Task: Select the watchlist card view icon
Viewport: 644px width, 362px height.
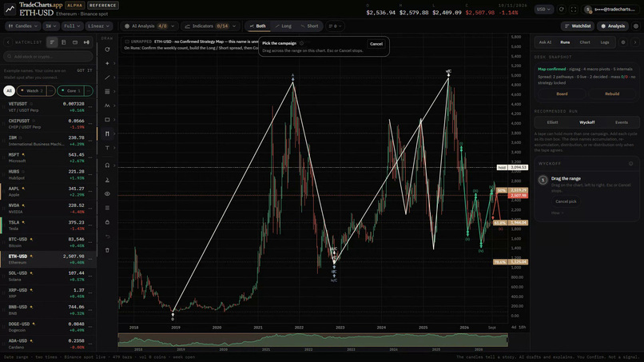Action: pyautogui.click(x=75, y=42)
